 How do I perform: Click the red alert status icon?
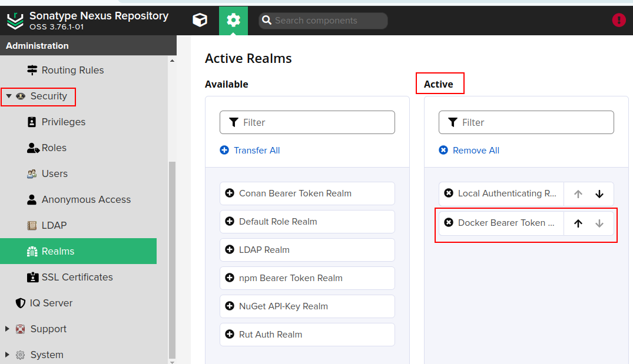pyautogui.click(x=619, y=20)
